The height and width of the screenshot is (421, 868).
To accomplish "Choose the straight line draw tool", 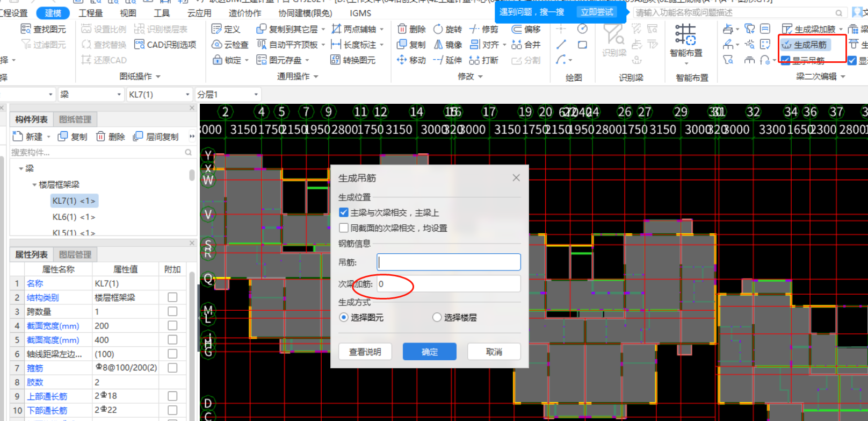I will pos(561,45).
